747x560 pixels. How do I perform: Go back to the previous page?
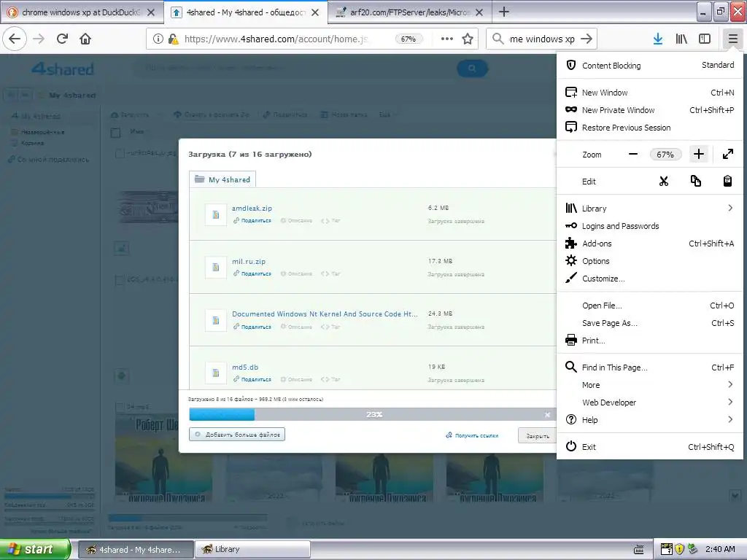click(x=15, y=39)
